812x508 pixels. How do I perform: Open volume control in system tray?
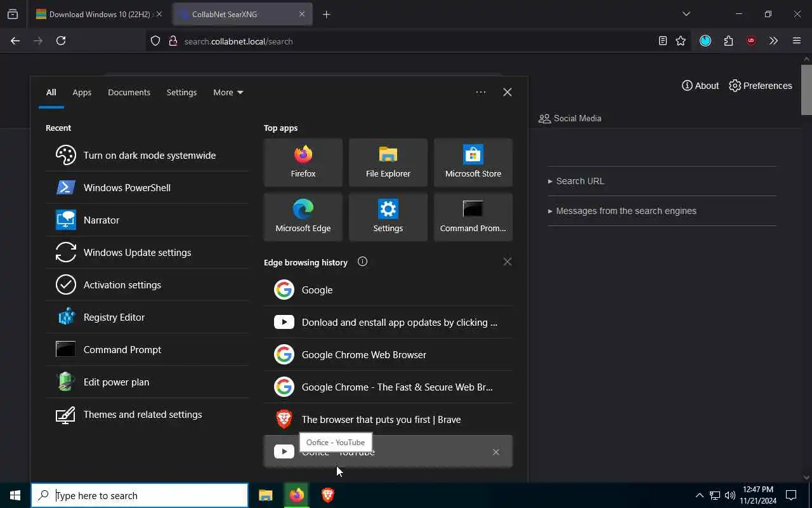tap(730, 495)
